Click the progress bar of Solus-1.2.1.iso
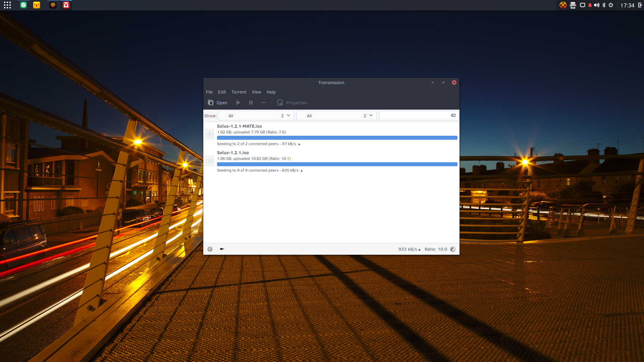This screenshot has width=644, height=362. pos(337,164)
